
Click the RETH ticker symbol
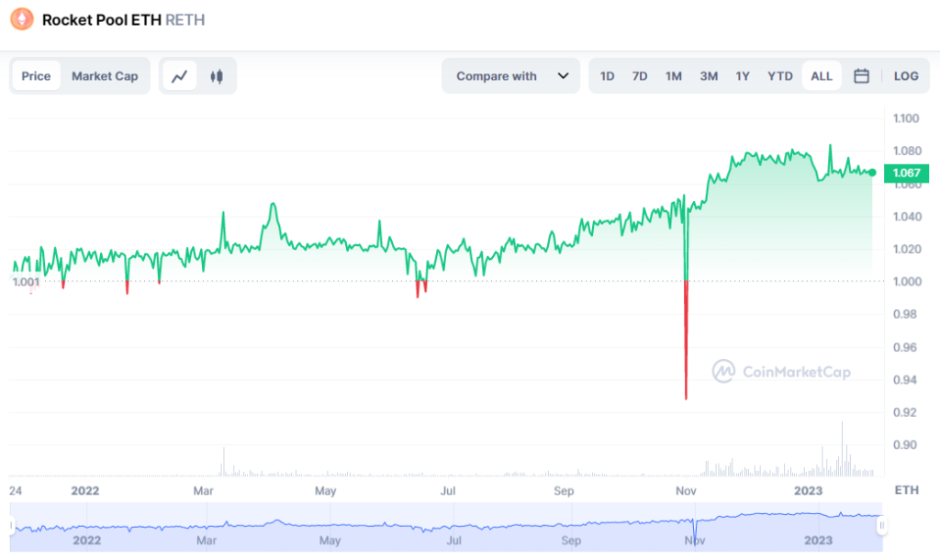coord(185,20)
